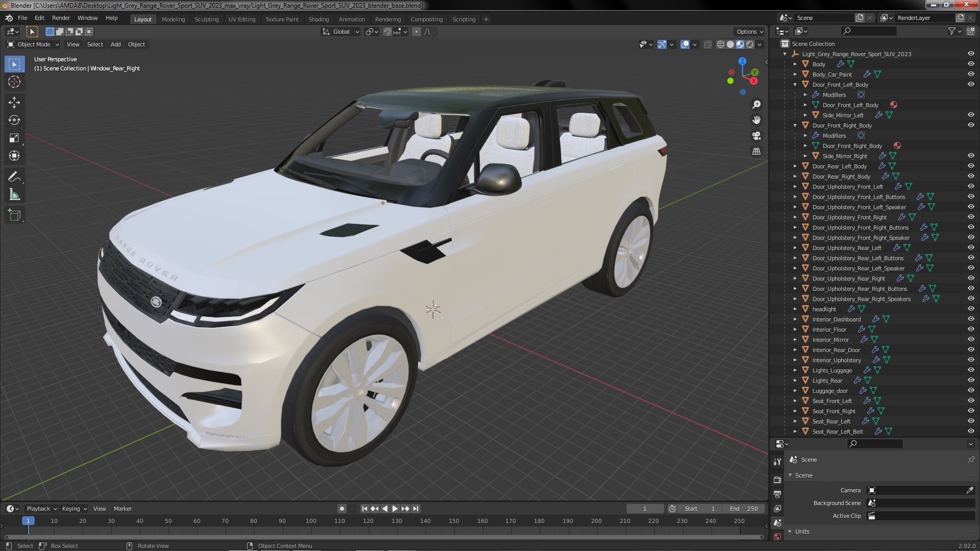Activate the Select Box tool

click(x=14, y=64)
